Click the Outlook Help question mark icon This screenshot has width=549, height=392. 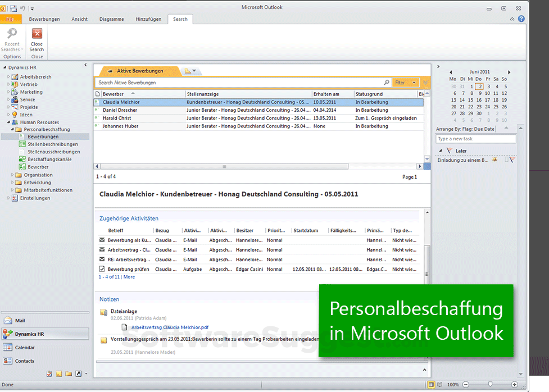click(x=521, y=19)
